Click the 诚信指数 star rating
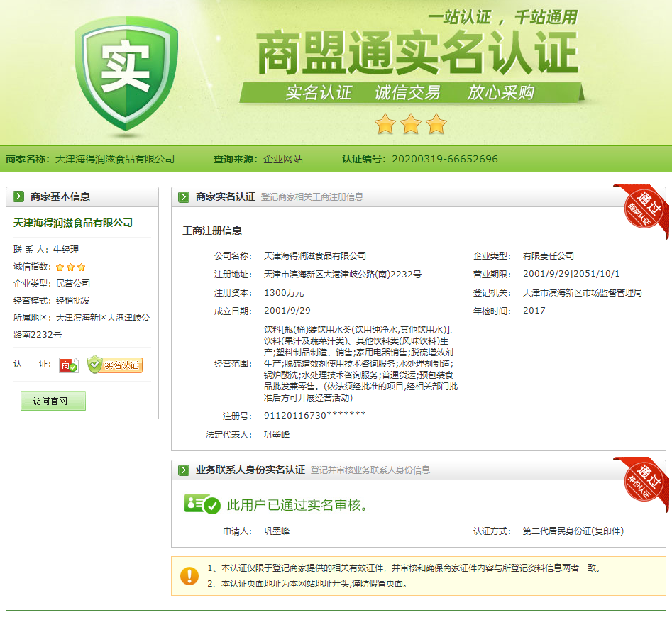 [71, 267]
